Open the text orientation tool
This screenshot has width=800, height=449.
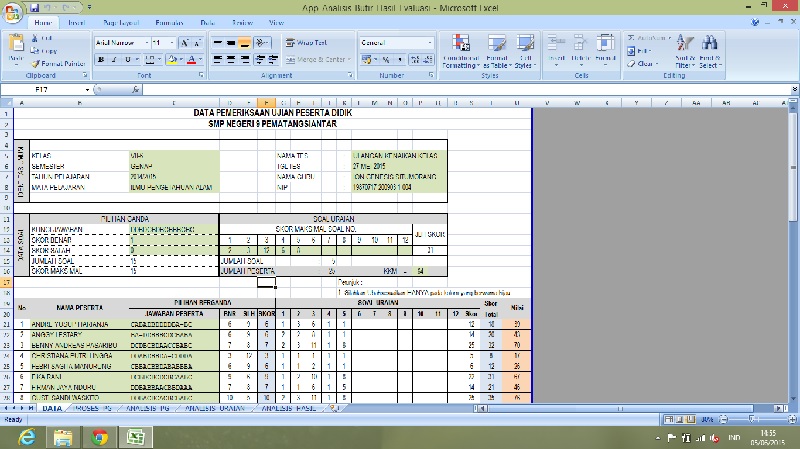coord(262,43)
